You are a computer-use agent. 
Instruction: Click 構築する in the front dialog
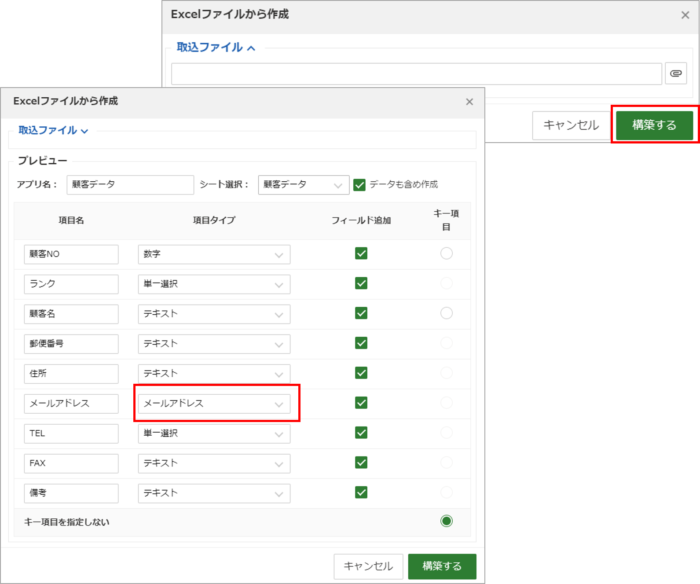[x=442, y=566]
